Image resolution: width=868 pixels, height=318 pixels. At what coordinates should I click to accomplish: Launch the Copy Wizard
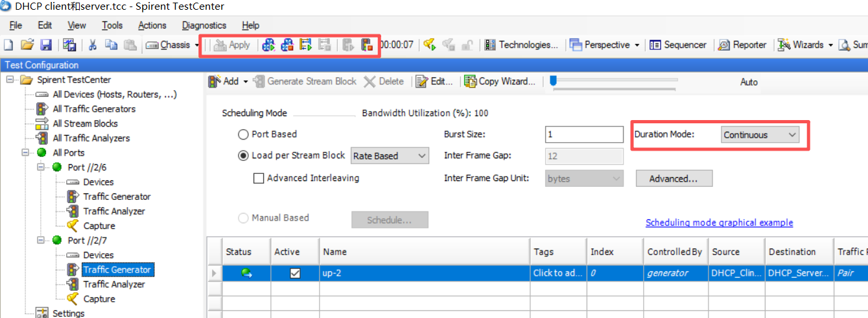pyautogui.click(x=500, y=81)
